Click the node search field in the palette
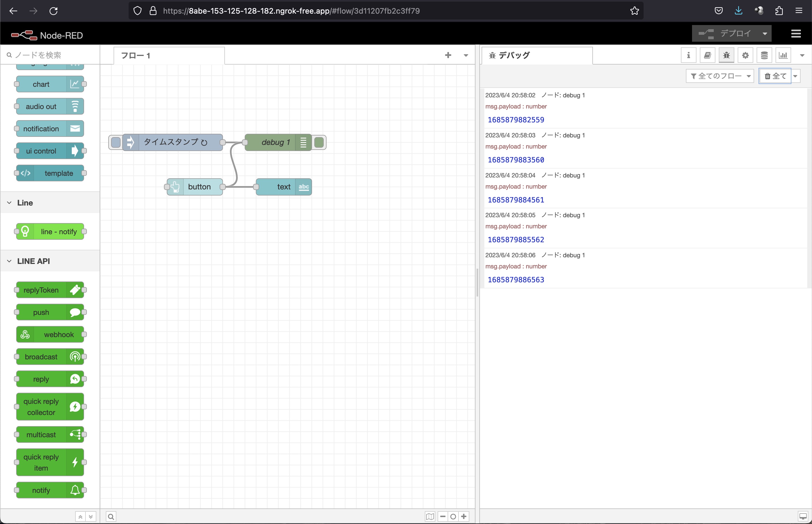Image resolution: width=812 pixels, height=524 pixels. [49, 55]
